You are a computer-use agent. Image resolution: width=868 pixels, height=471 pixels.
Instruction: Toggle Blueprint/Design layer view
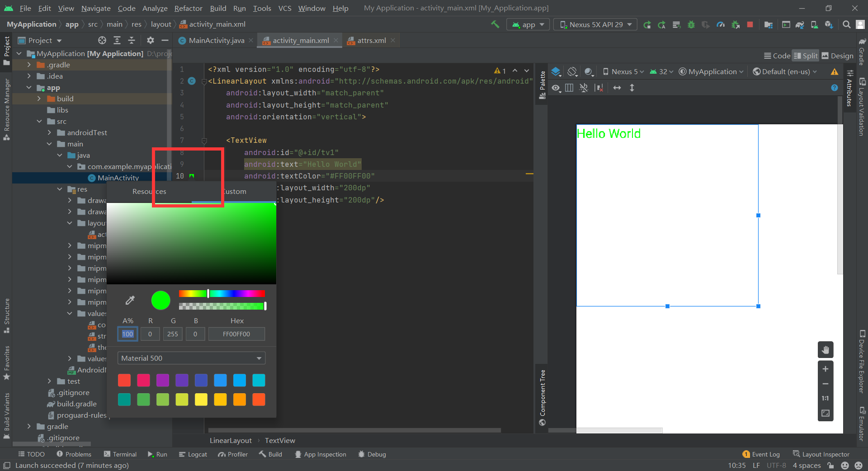pos(556,71)
